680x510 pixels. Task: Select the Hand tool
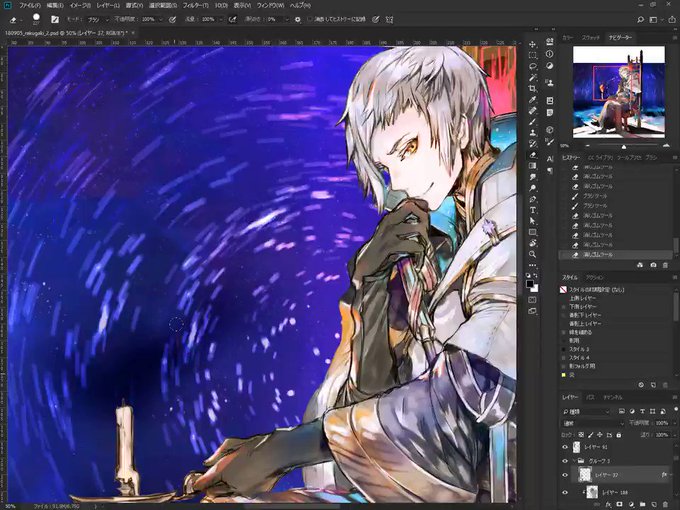pos(533,243)
